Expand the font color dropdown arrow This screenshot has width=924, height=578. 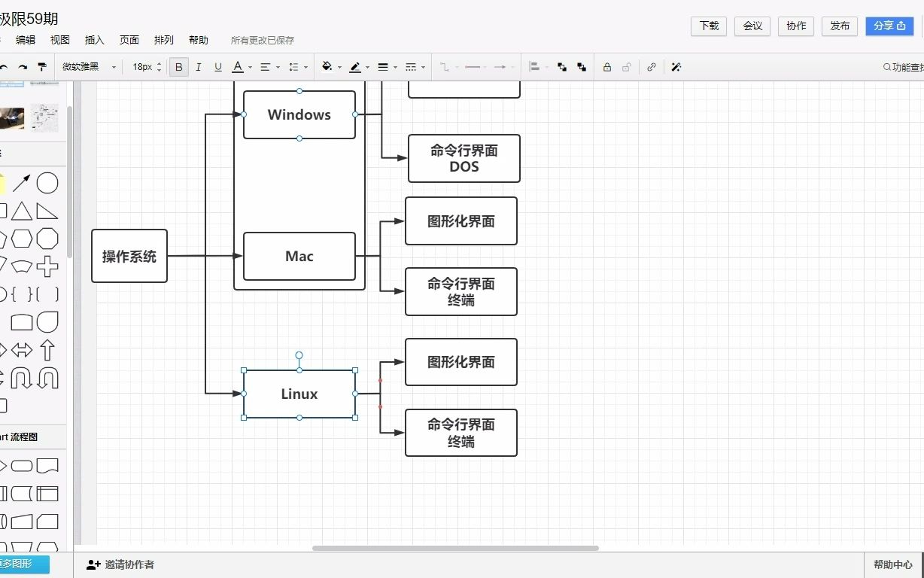249,67
